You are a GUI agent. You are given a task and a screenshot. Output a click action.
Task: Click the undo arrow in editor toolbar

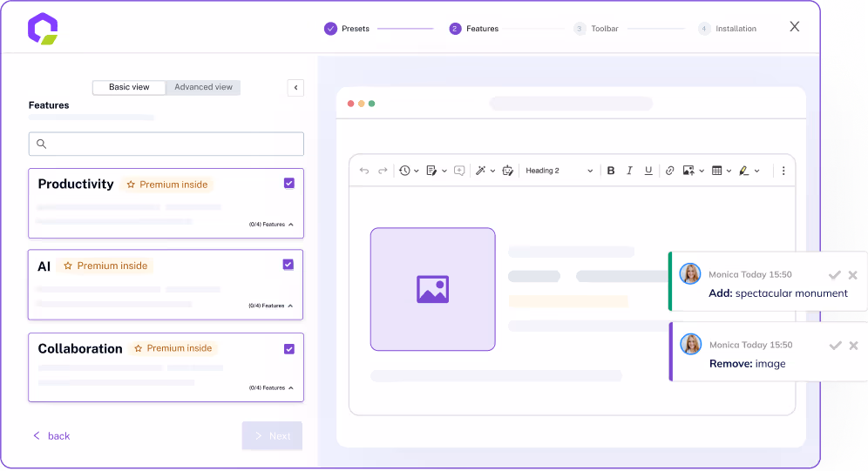click(364, 171)
